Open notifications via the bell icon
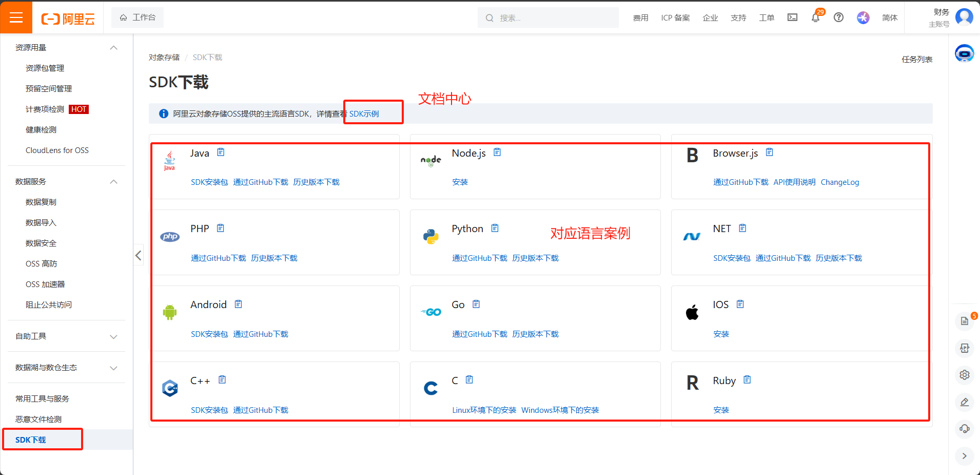Image resolution: width=980 pixels, height=475 pixels. pyautogui.click(x=815, y=17)
